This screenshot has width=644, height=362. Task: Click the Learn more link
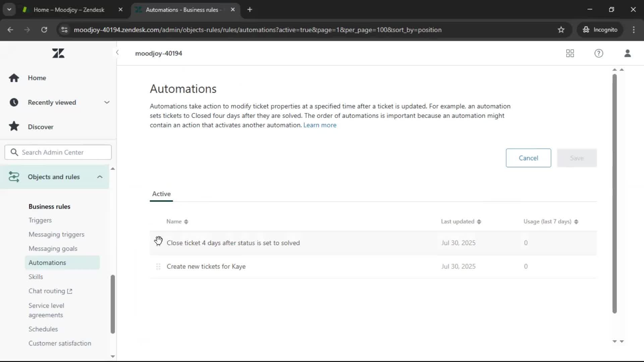320,125
